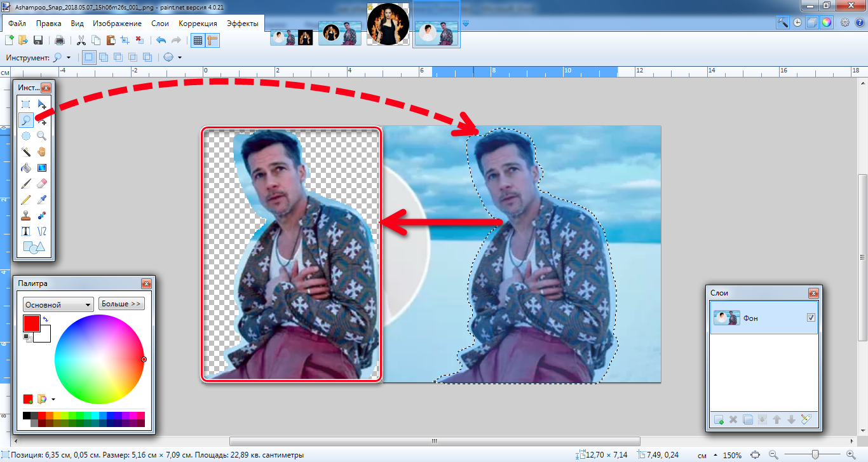This screenshot has height=462, width=868.
Task: Toggle the Colors window visibility
Action: point(826,22)
